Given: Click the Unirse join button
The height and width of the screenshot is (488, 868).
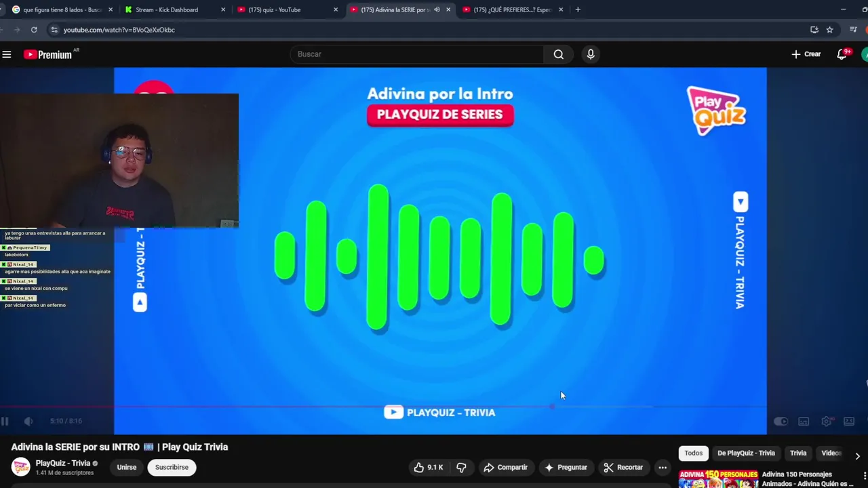Looking at the screenshot, I should tap(126, 467).
